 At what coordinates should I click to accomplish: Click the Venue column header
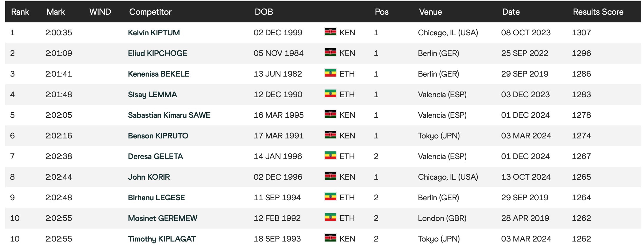point(430,12)
